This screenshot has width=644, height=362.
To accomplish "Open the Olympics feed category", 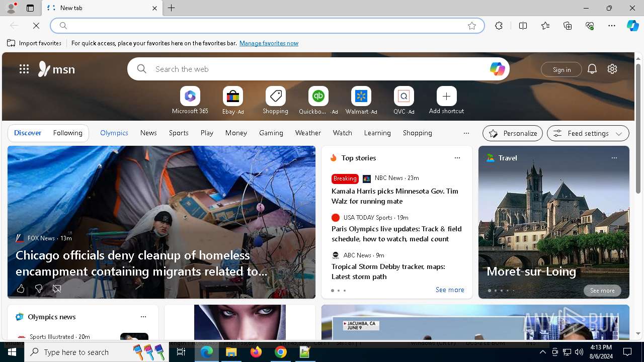I will tap(114, 133).
